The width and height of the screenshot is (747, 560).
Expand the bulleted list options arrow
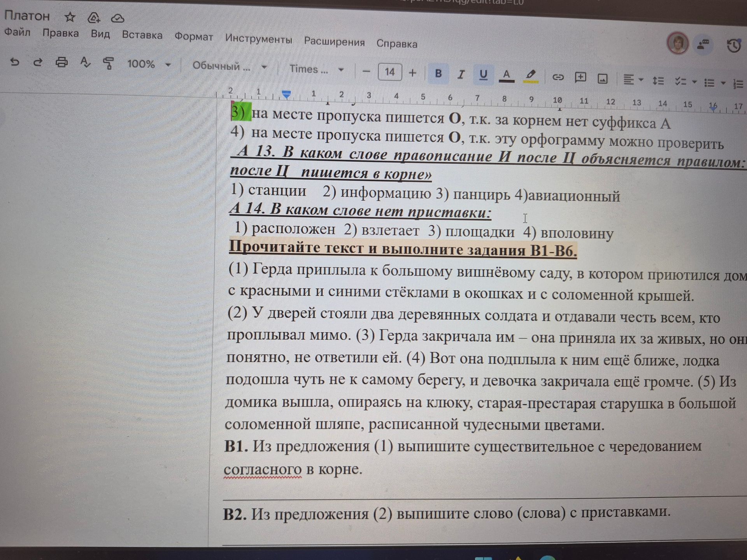[x=723, y=83]
